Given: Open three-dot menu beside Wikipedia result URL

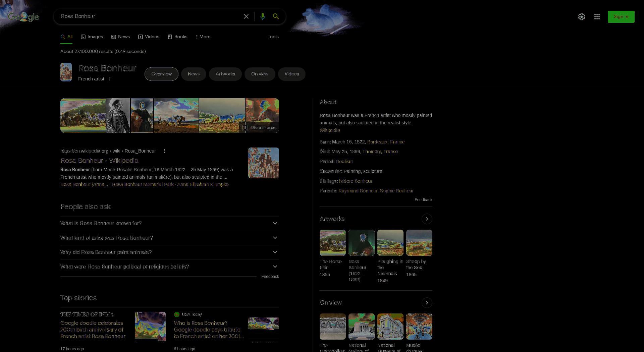Looking at the screenshot, I should [164, 151].
